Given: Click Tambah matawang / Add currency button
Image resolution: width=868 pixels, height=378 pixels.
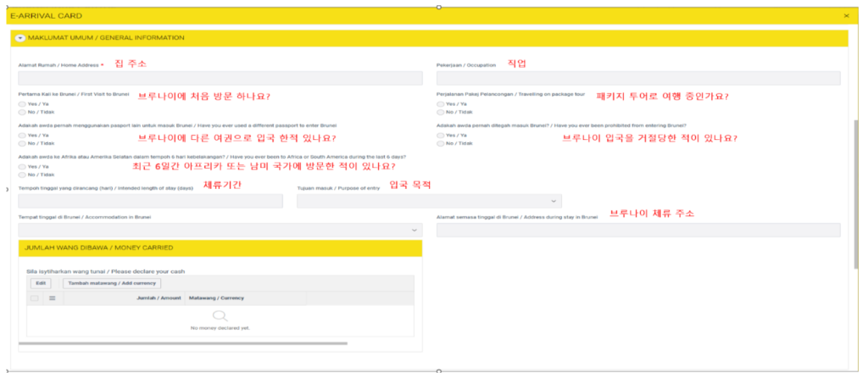Looking at the screenshot, I should pos(123,282).
